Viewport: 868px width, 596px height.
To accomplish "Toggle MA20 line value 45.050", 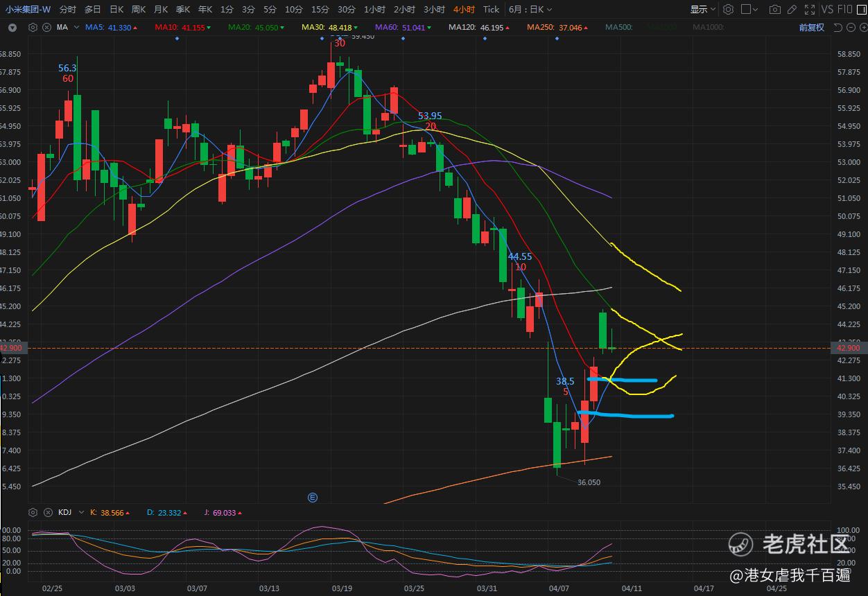I will pyautogui.click(x=257, y=27).
